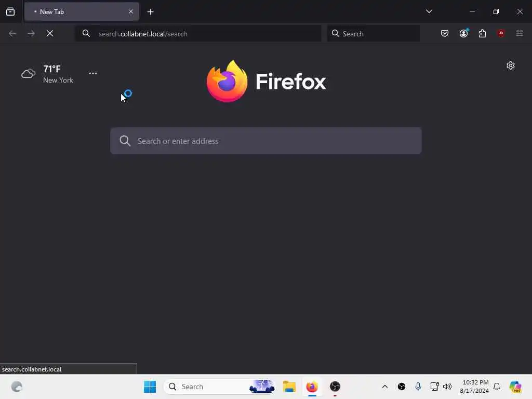Open new tab personalize settings gear
The image size is (532, 399).
(511, 65)
